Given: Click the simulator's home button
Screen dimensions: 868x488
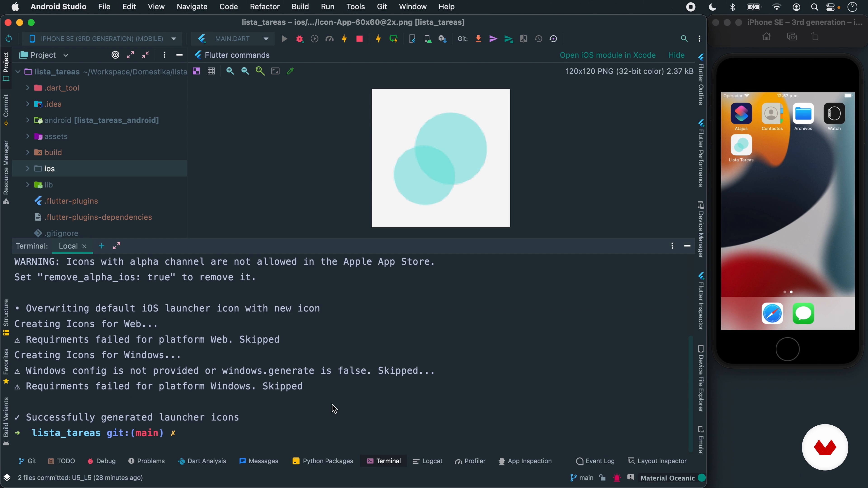Looking at the screenshot, I should [x=788, y=349].
